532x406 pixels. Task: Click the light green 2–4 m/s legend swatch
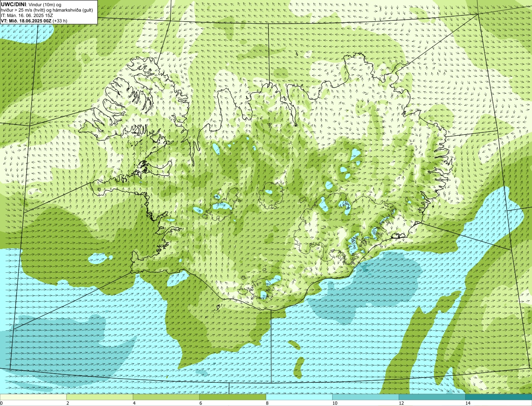click(100, 397)
